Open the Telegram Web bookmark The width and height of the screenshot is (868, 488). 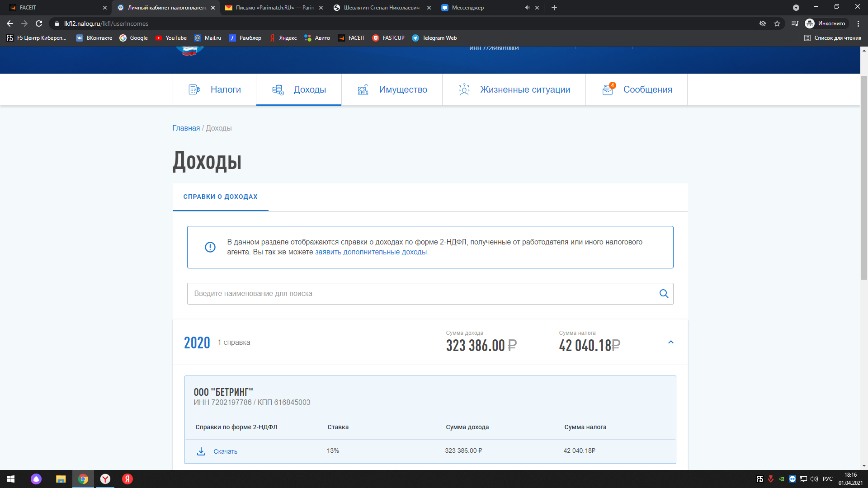click(434, 38)
